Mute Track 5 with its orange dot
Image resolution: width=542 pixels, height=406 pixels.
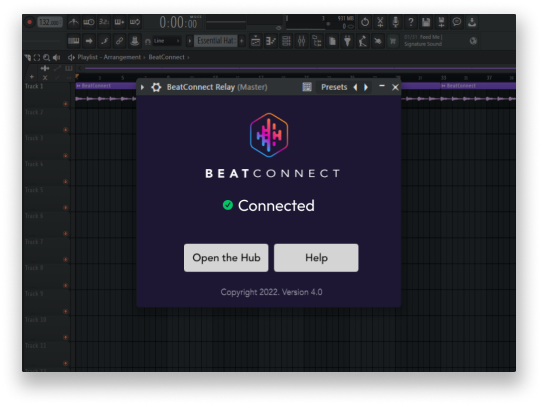click(x=65, y=208)
